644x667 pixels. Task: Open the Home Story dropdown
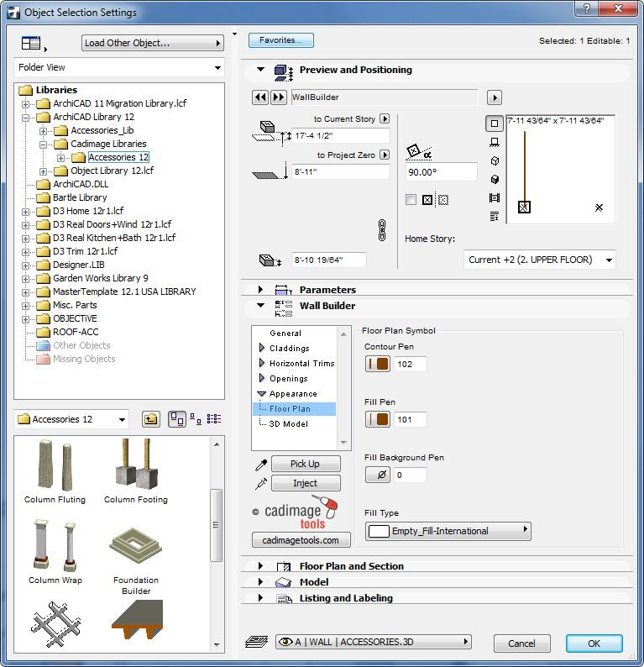coord(539,260)
